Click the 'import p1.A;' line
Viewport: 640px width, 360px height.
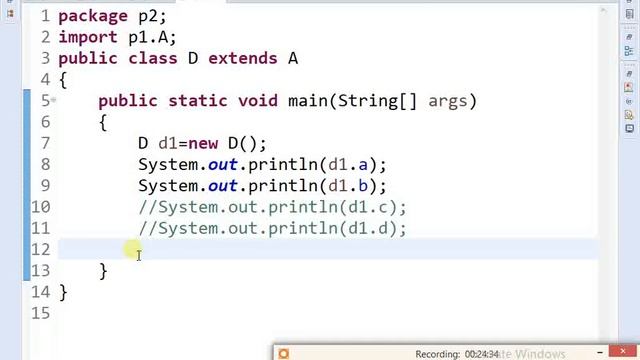click(x=118, y=38)
